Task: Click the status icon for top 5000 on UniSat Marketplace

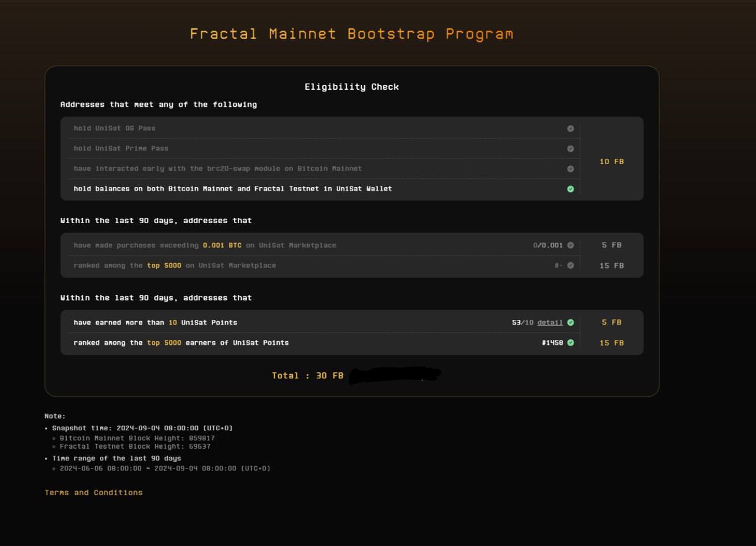Action: [x=571, y=266]
